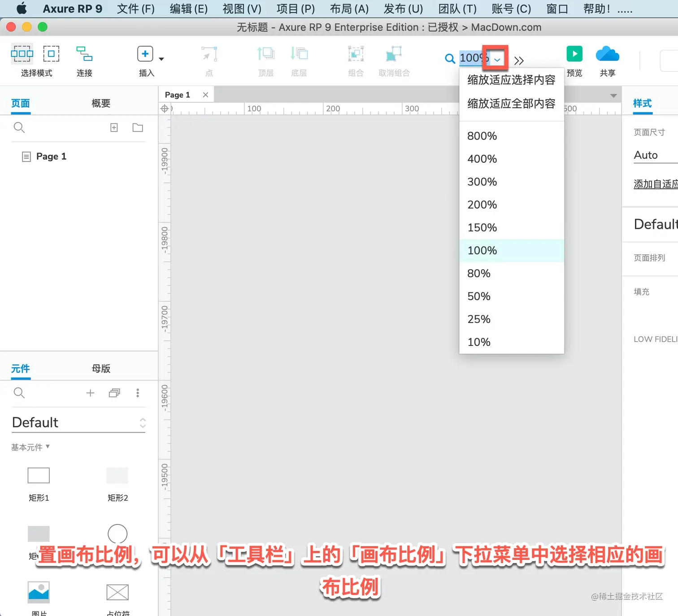Click the Bring to Front (顶层) icon
This screenshot has width=678, height=616.
tap(266, 54)
